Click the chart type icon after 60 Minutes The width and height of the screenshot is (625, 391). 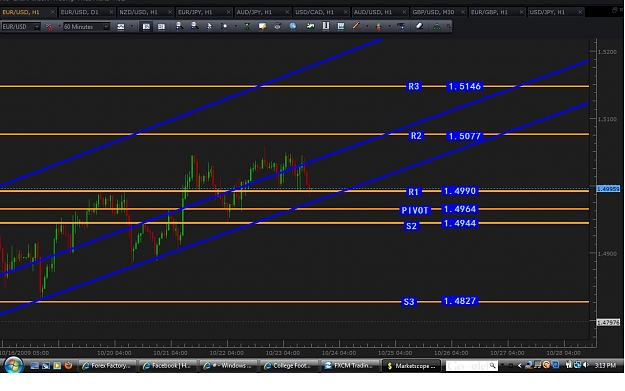[120, 27]
